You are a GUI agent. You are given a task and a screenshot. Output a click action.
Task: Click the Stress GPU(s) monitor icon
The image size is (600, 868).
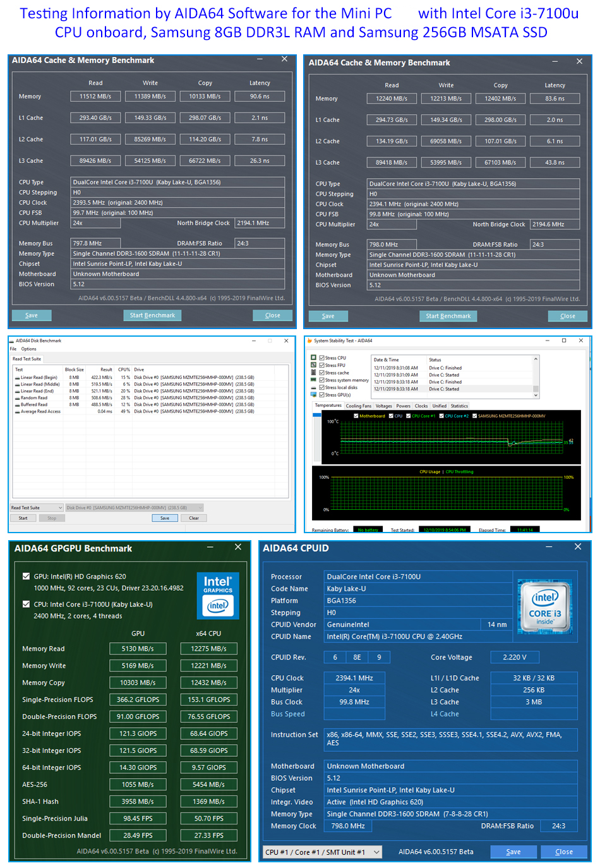coord(314,395)
